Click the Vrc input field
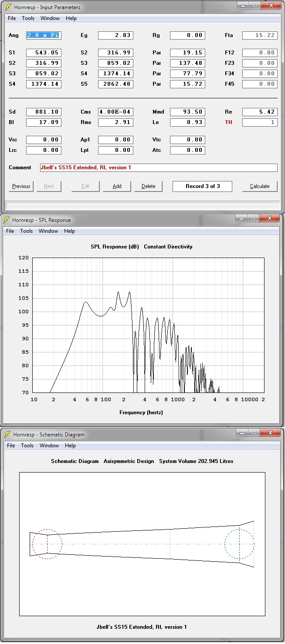The height and width of the screenshot is (644, 285). coord(44,140)
